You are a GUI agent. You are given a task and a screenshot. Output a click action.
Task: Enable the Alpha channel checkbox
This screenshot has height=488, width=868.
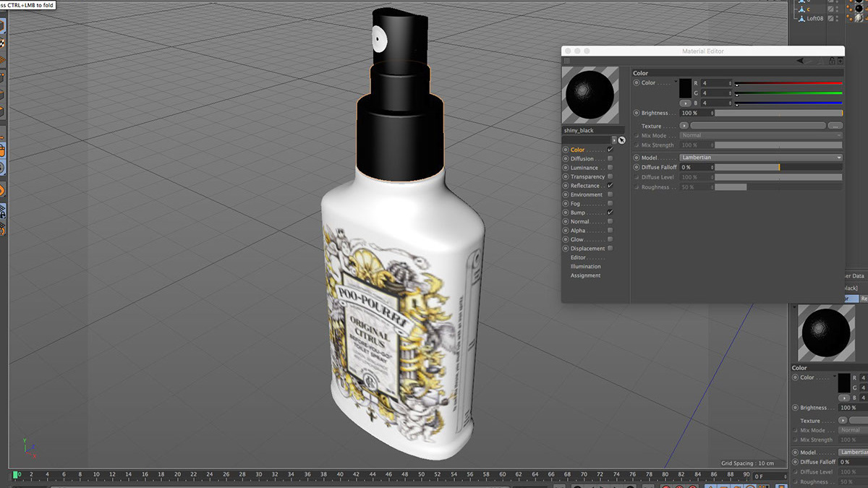[610, 231]
